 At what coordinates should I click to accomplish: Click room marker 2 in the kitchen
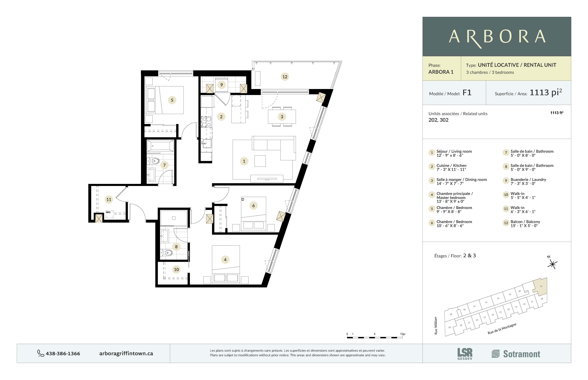click(221, 117)
